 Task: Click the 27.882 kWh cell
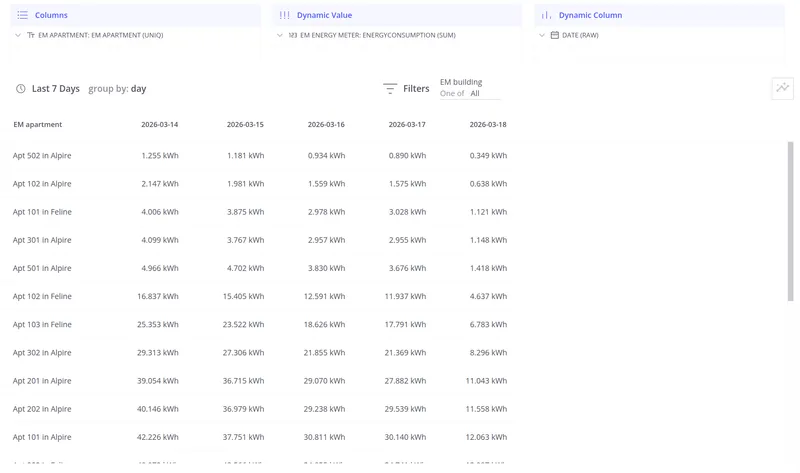tap(405, 381)
